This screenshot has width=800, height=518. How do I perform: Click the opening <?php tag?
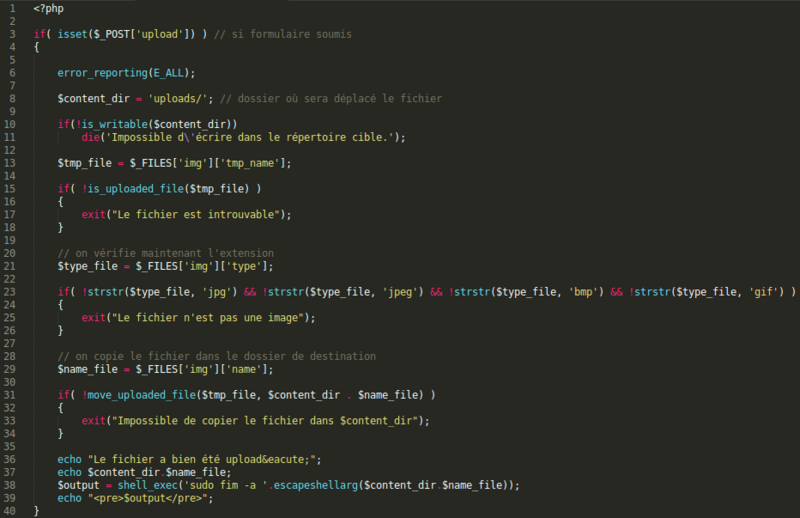coord(47,8)
